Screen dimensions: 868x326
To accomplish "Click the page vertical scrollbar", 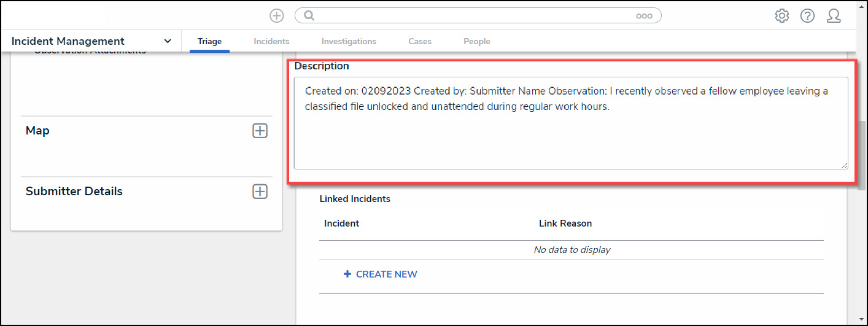I will coord(862,156).
